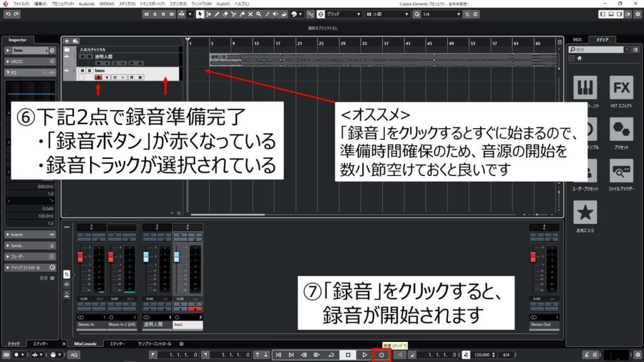The height and width of the screenshot is (362, 644).
Task: Toggle global Write W automation button
Action: point(172,14)
